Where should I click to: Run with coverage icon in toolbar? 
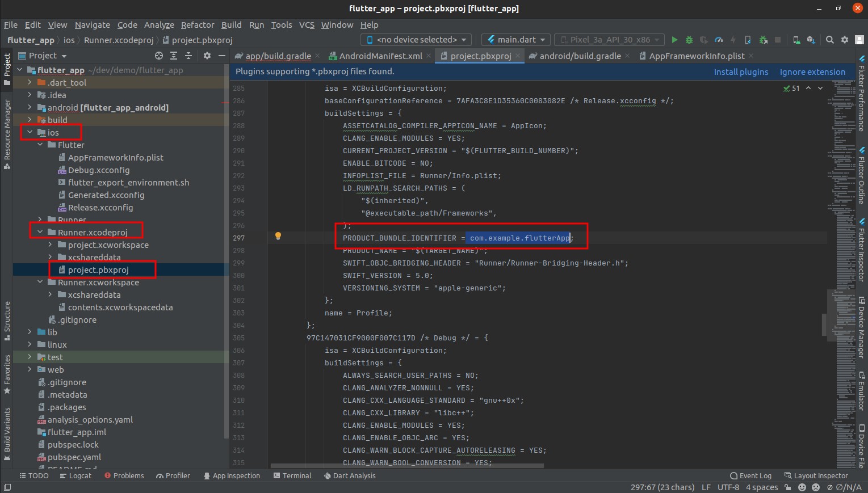tap(704, 40)
